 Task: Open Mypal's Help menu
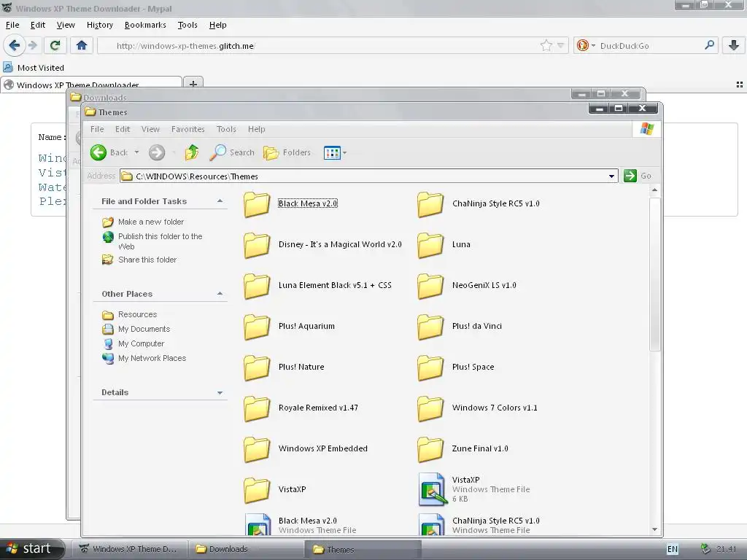217,25
